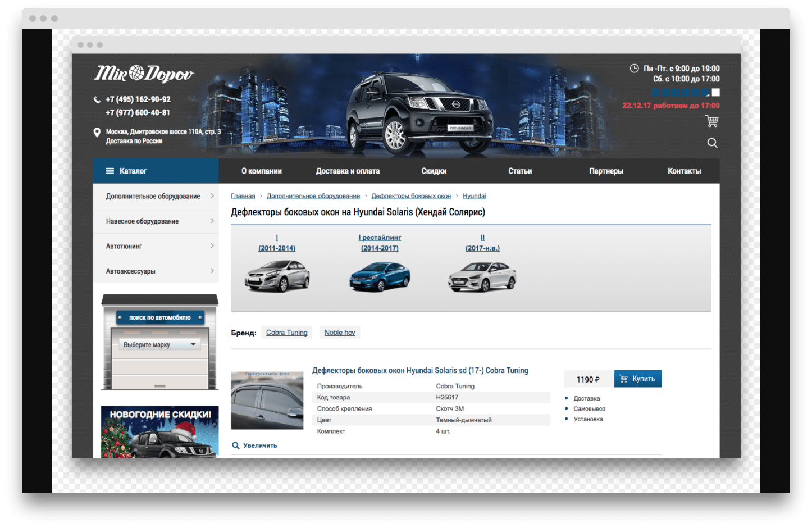
Task: Open Дефлекторы боковых окон breadcrumb
Action: click(x=411, y=196)
